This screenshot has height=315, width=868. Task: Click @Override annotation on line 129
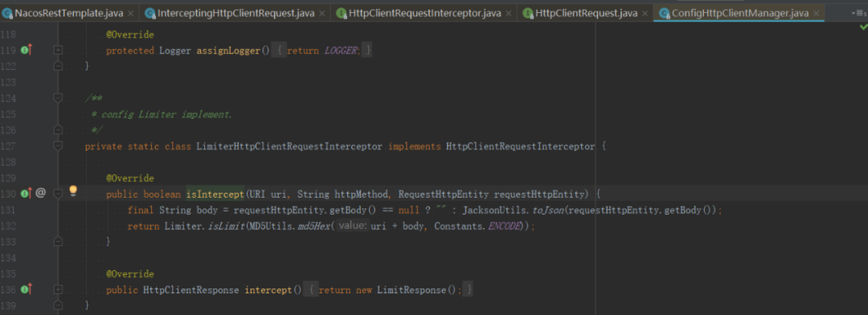tap(130, 178)
